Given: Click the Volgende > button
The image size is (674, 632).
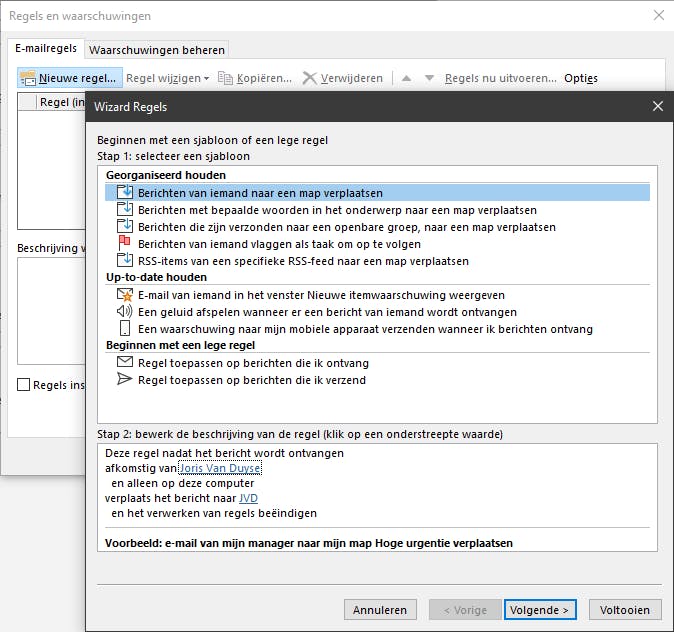Looking at the screenshot, I should (x=540, y=610).
